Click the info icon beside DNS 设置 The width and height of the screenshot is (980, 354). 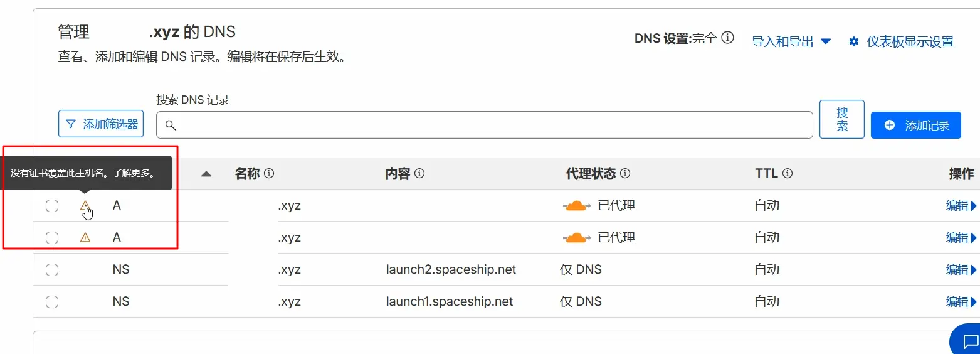[x=727, y=38]
